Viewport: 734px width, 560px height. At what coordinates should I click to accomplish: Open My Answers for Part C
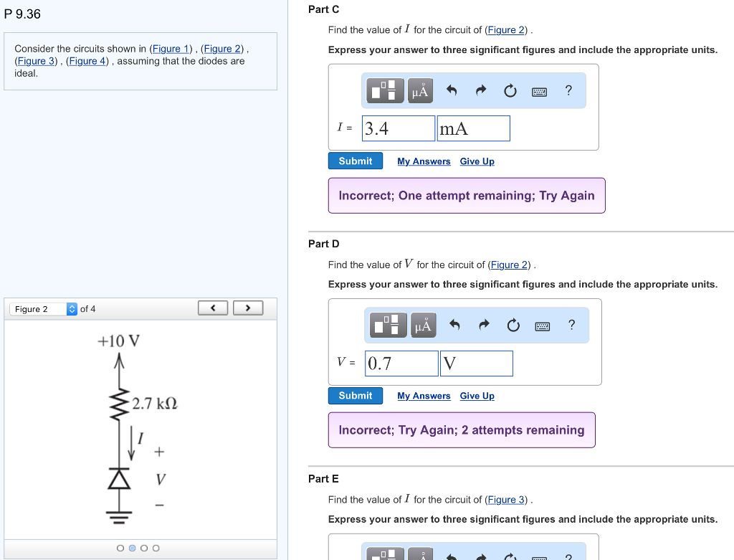(x=424, y=161)
